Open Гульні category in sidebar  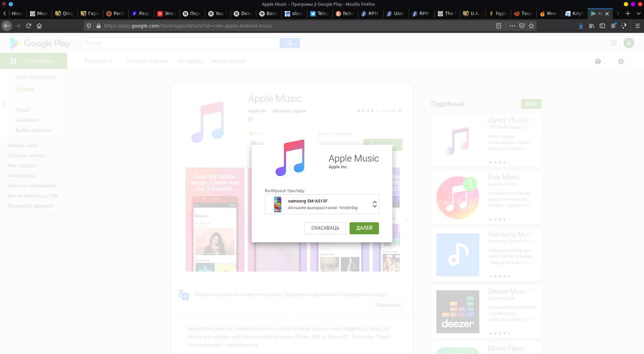pyautogui.click(x=23, y=110)
